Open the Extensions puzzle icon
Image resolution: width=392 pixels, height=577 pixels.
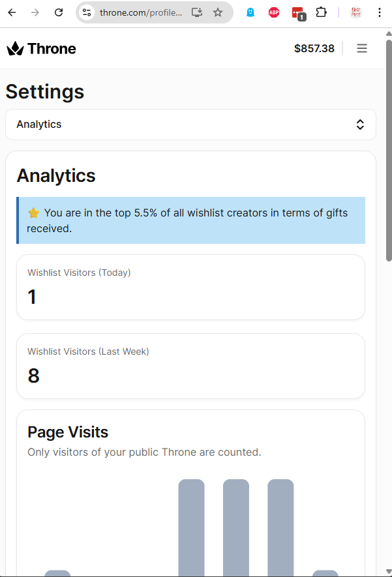[x=321, y=12]
